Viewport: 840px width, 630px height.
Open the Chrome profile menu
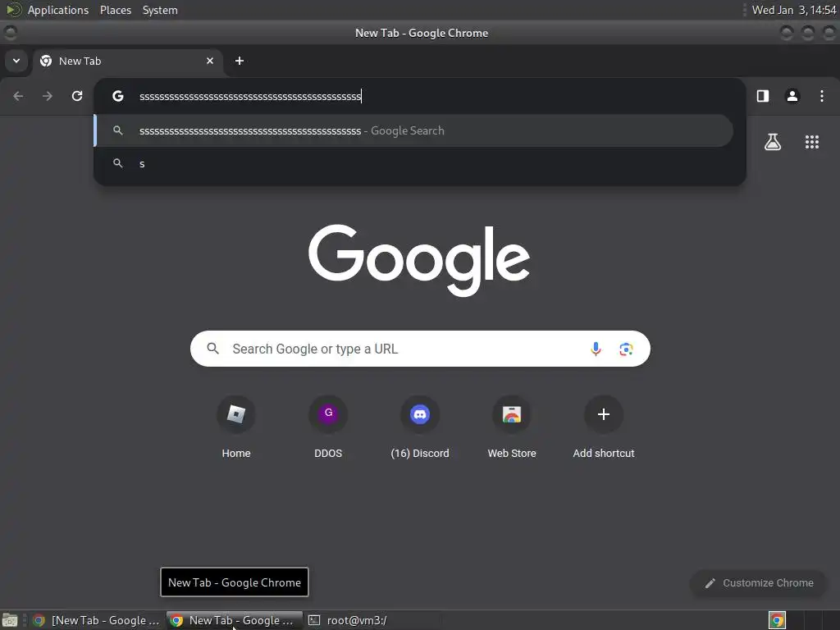[792, 96]
